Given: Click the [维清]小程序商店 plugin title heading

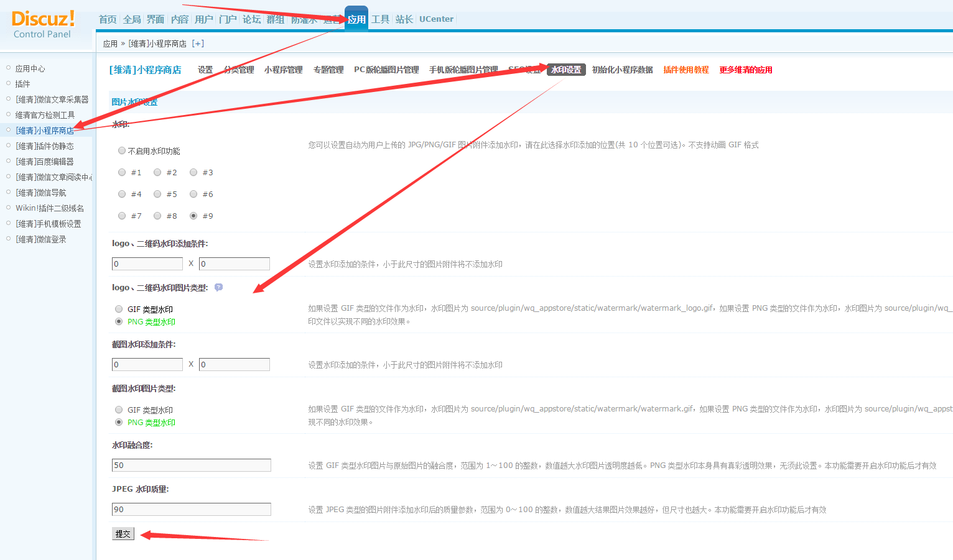Looking at the screenshot, I should coord(146,70).
